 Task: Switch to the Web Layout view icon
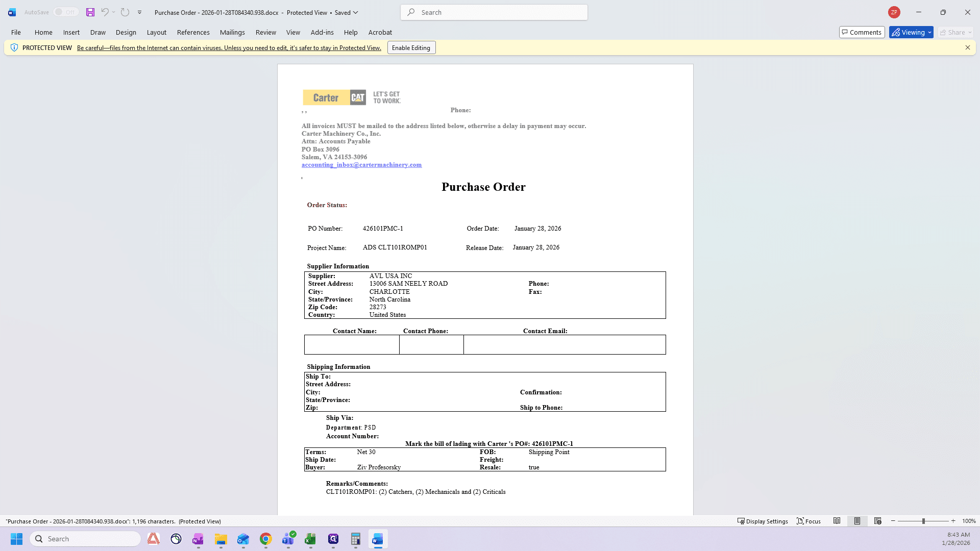pyautogui.click(x=877, y=521)
